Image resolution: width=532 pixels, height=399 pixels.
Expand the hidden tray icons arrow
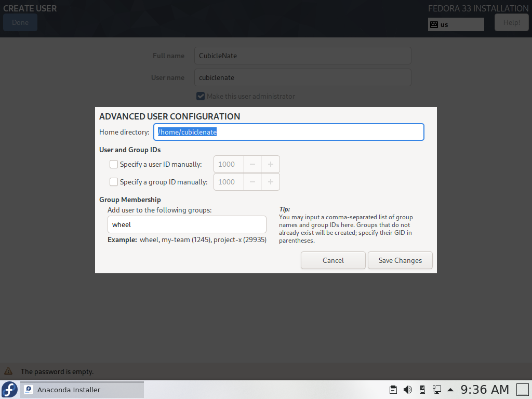tap(450, 389)
